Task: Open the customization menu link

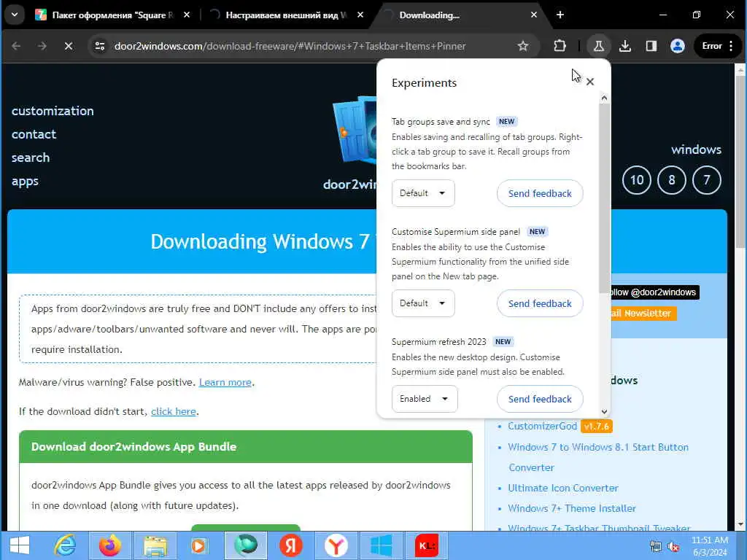Action: pos(53,111)
